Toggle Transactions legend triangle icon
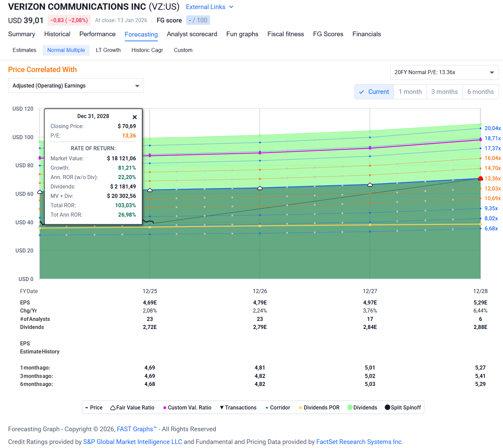Viewport: 503px width, 448px height. coord(222,407)
